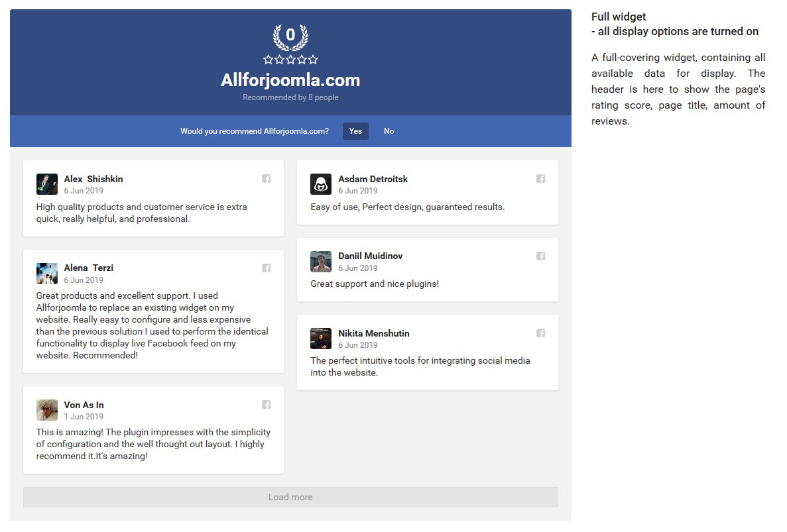Click Facebook icon on Asdam Detroitsk's review
Image resolution: width=787 pixels, height=532 pixels.
[540, 179]
